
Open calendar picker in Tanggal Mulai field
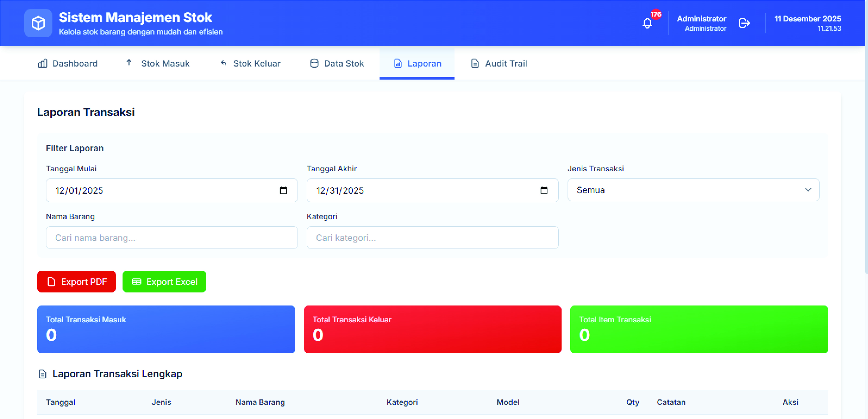(283, 190)
